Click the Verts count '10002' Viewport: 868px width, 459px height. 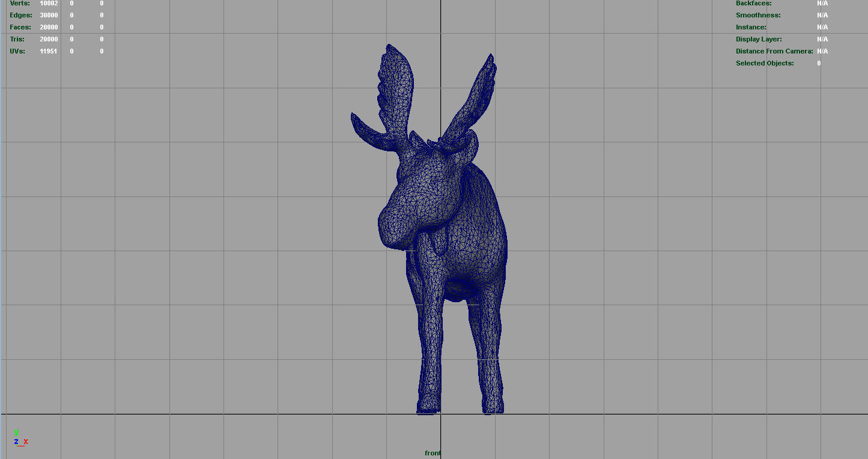tap(49, 3)
